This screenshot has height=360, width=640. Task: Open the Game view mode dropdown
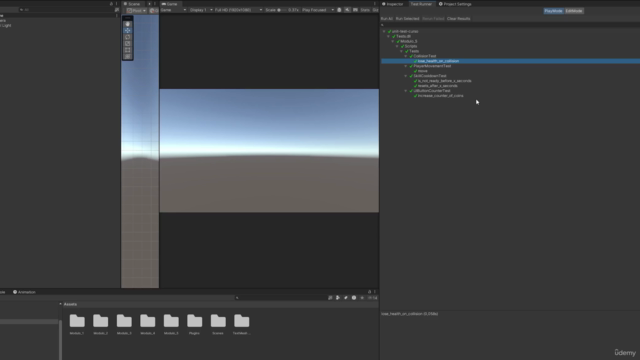pyautogui.click(x=173, y=10)
